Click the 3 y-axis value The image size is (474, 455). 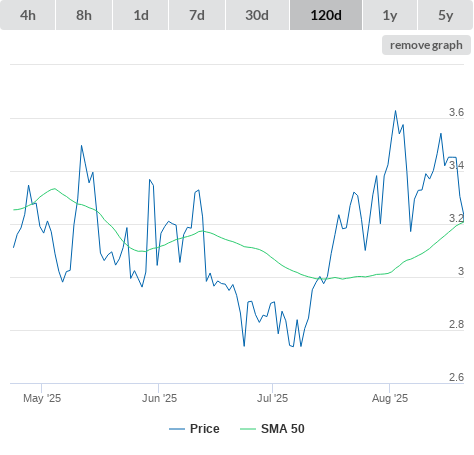click(x=461, y=271)
